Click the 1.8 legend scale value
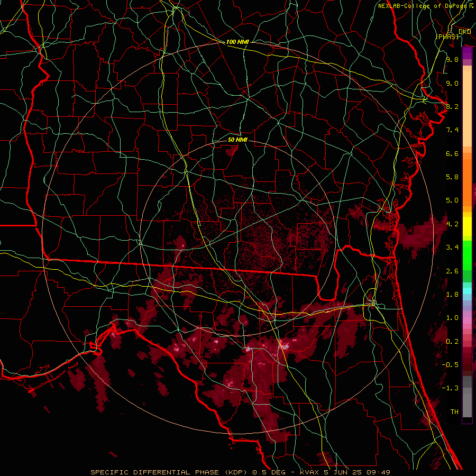 452,295
